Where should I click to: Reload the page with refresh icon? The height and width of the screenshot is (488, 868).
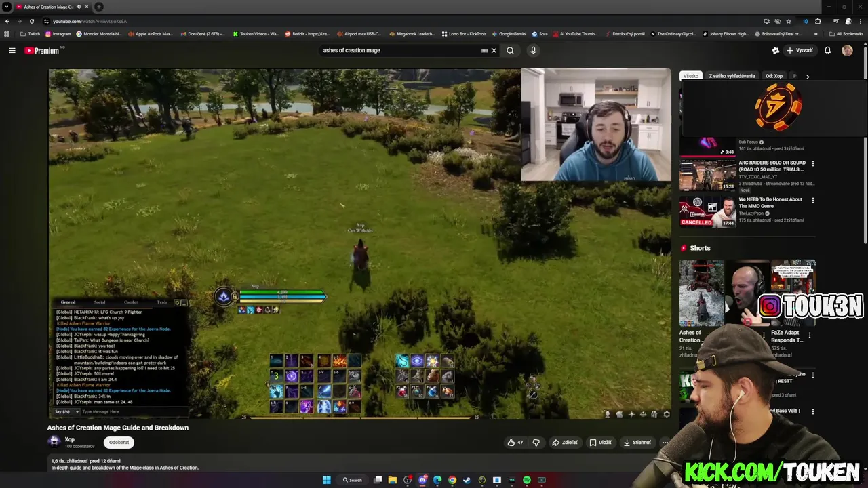(x=31, y=21)
